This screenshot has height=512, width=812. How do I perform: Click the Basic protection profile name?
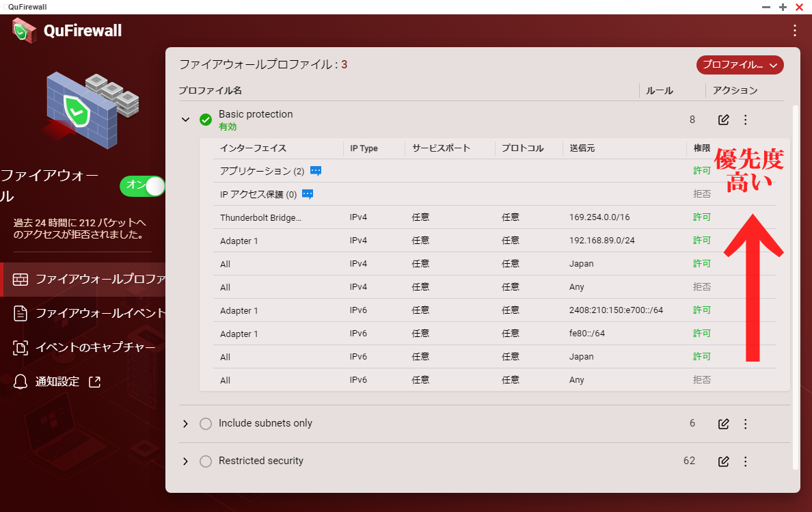coord(256,114)
